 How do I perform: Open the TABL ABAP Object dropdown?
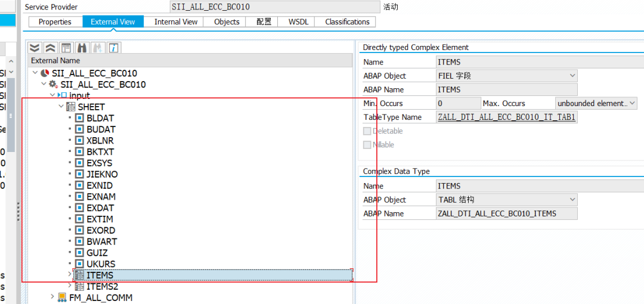[572, 200]
